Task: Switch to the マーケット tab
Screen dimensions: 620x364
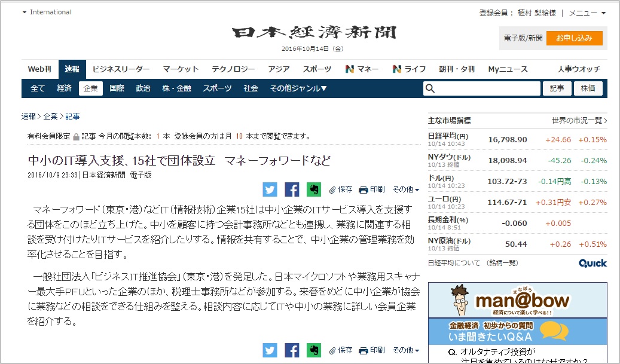Action: coord(181,69)
